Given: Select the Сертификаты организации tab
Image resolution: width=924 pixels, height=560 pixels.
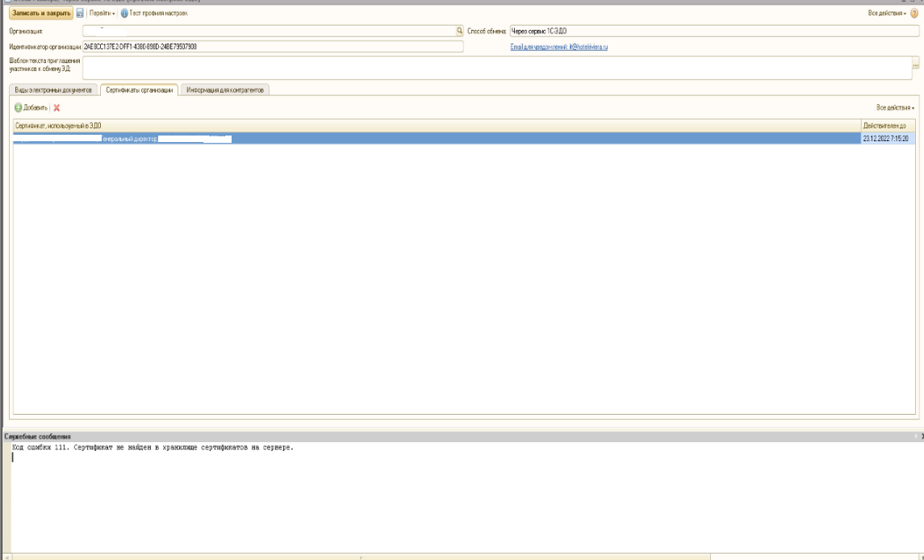Looking at the screenshot, I should [139, 90].
